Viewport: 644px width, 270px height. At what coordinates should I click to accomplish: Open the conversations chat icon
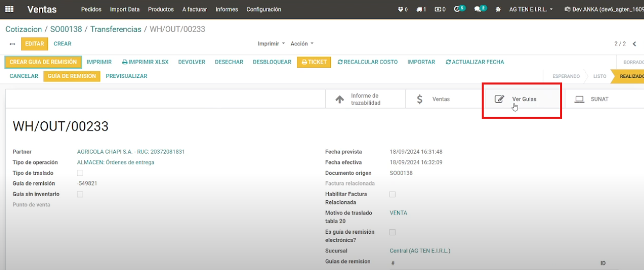tap(478, 9)
